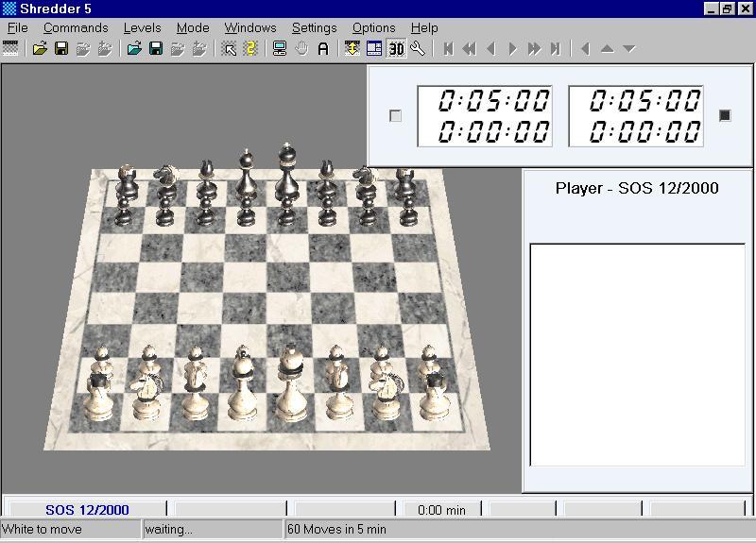Click inside the empty move list panel

(637, 354)
